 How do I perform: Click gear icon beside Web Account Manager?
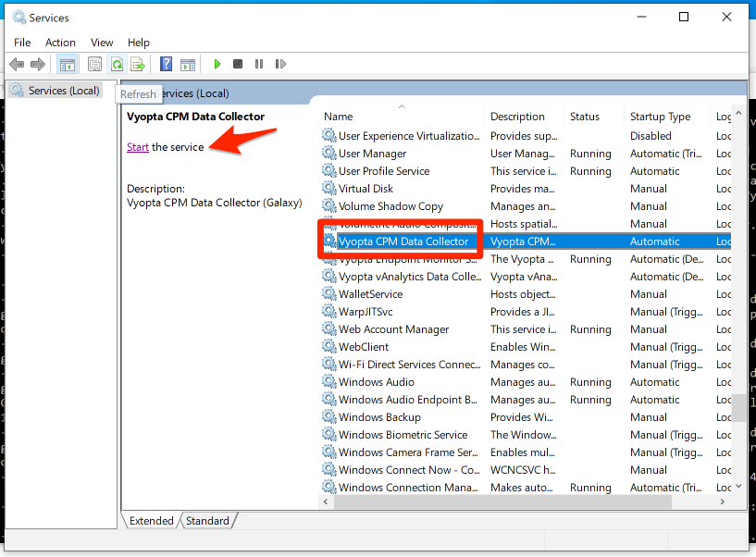point(329,328)
